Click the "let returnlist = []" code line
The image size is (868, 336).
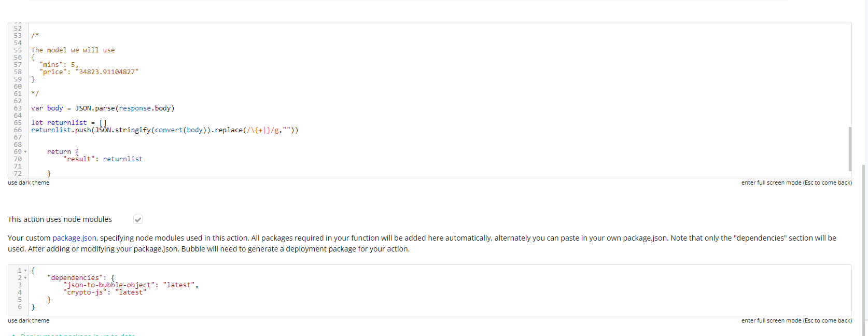pyautogui.click(x=69, y=123)
